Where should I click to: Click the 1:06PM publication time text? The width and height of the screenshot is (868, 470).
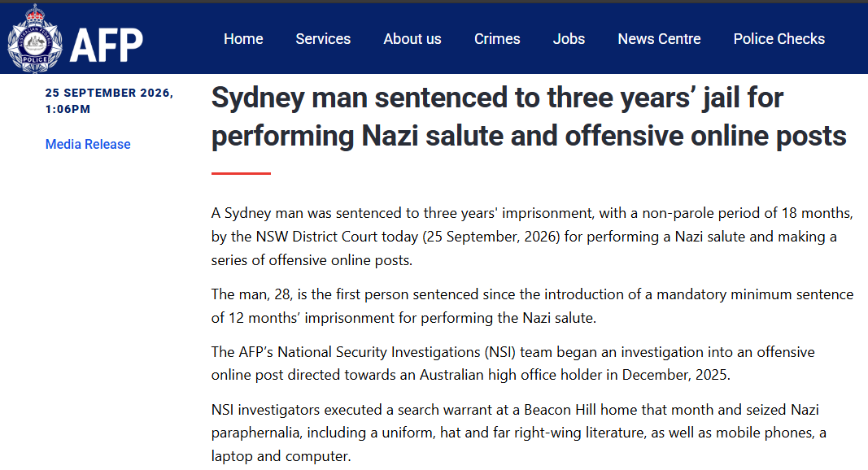coord(68,109)
